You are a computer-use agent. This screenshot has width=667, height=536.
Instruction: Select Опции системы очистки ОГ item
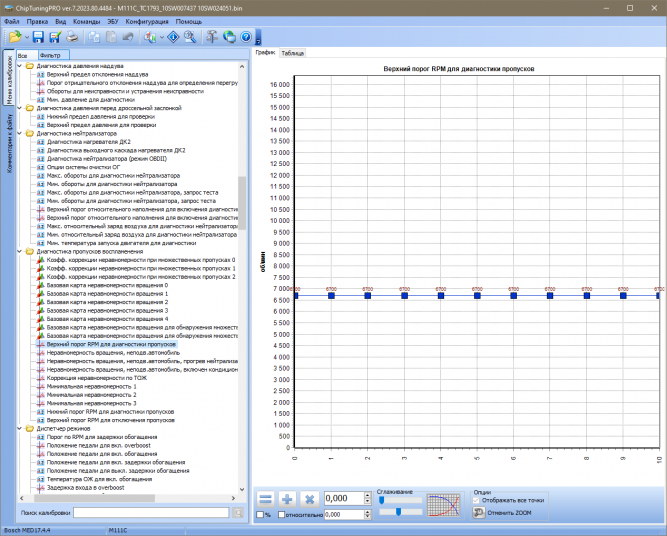83,167
